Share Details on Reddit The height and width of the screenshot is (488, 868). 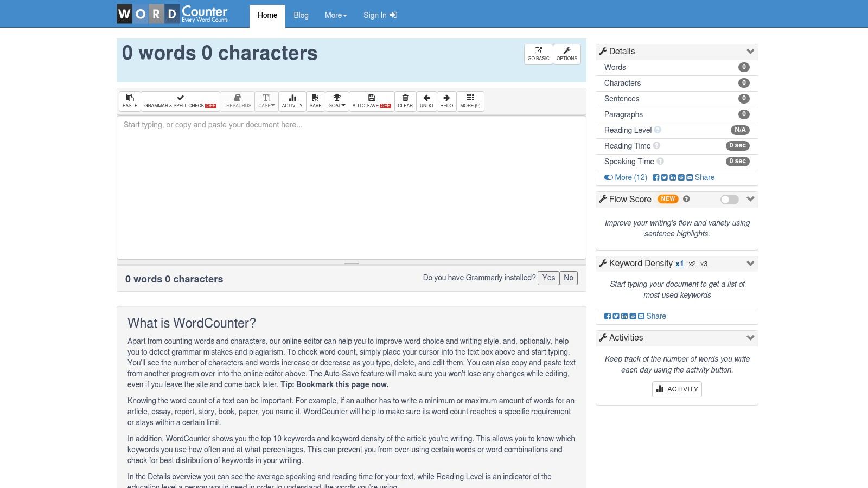681,177
